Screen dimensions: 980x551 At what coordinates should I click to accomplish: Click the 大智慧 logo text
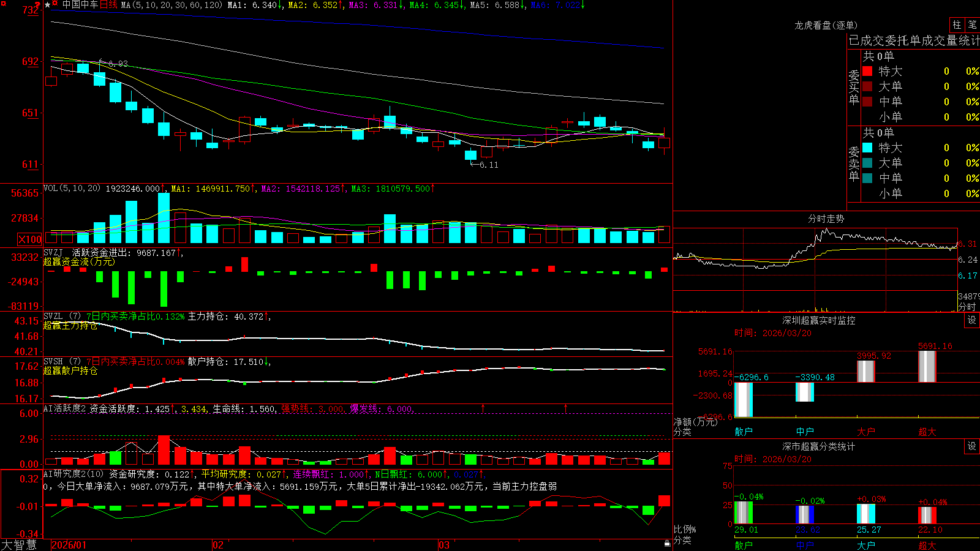pos(19,545)
